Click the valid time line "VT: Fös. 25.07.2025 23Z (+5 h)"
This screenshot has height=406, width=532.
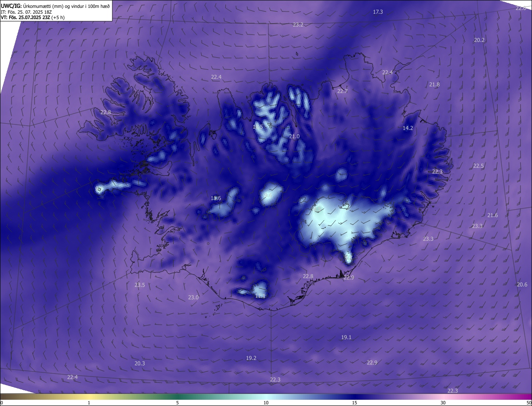click(x=33, y=17)
